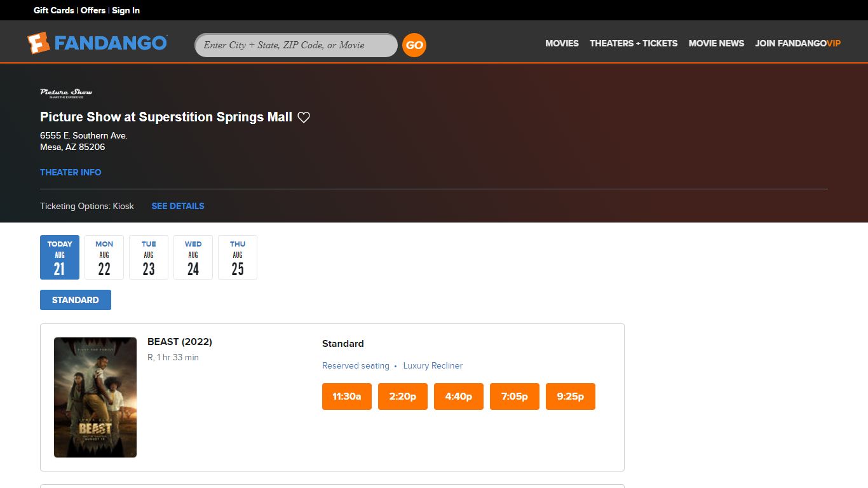Select Today Aug 21 date tab
868x488 pixels.
(x=60, y=257)
